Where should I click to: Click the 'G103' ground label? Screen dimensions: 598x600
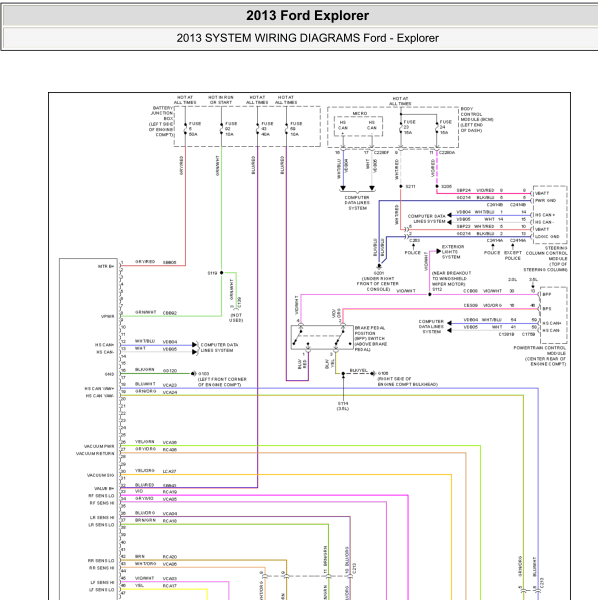203,373
